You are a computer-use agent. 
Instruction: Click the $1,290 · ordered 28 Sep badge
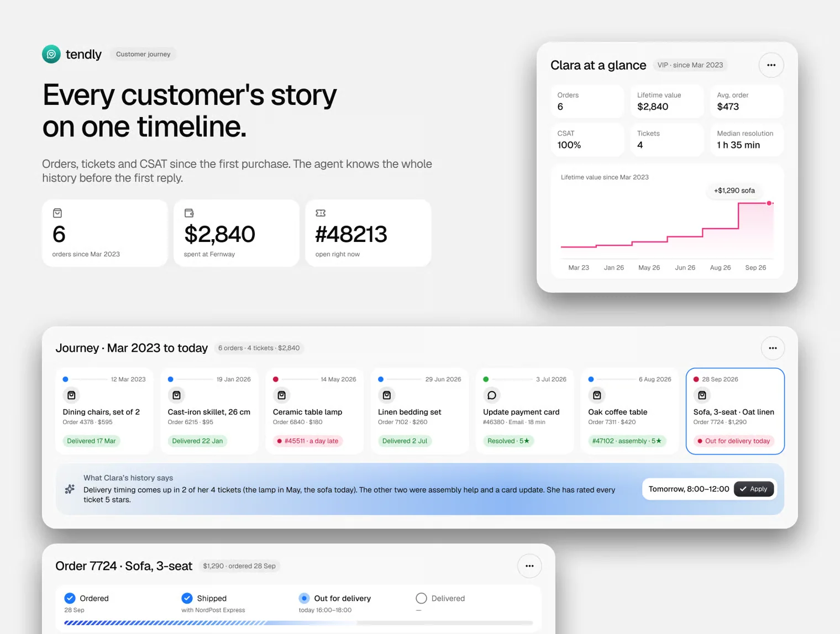[x=239, y=566]
